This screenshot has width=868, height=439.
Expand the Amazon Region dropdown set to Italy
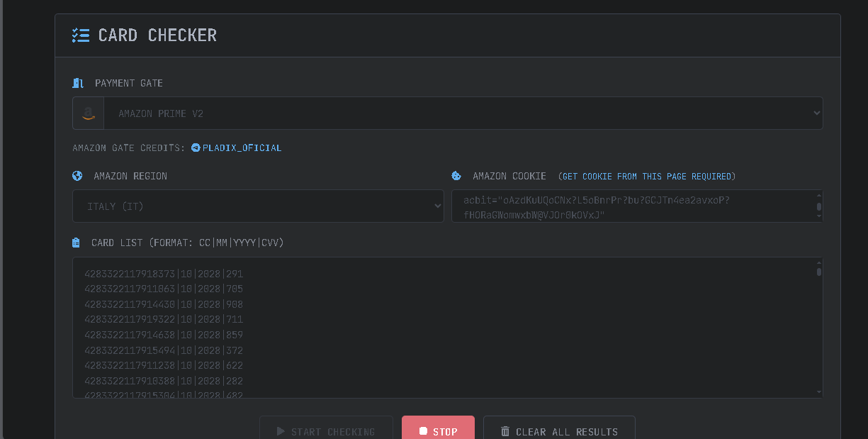click(258, 206)
